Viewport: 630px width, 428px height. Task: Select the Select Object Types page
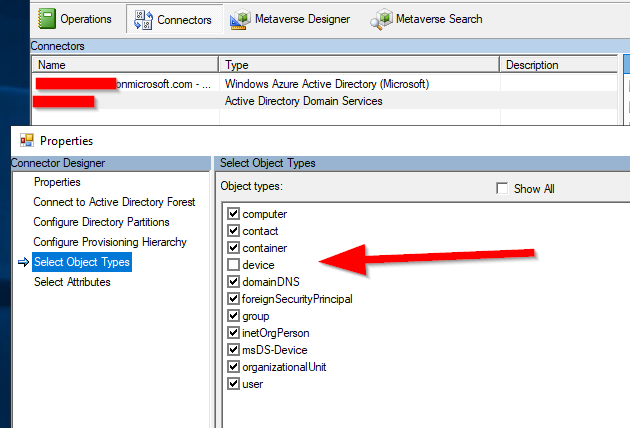(x=82, y=262)
